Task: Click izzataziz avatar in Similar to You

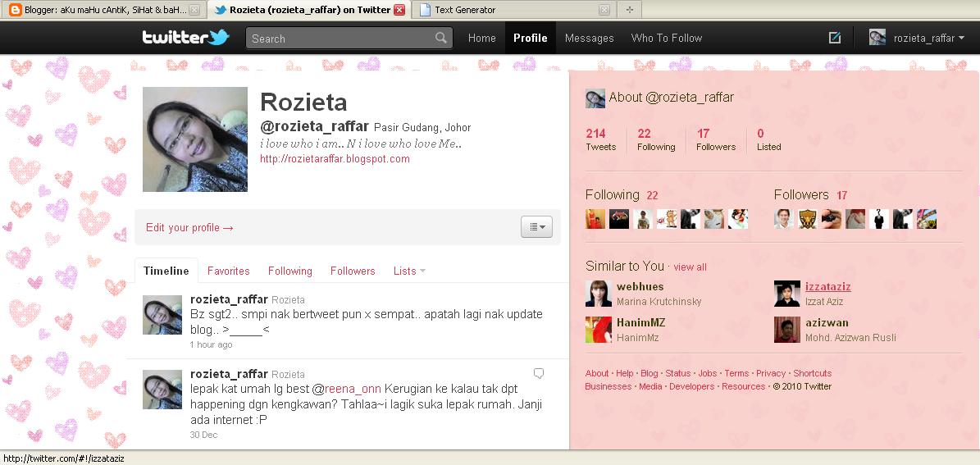Action: tap(787, 293)
